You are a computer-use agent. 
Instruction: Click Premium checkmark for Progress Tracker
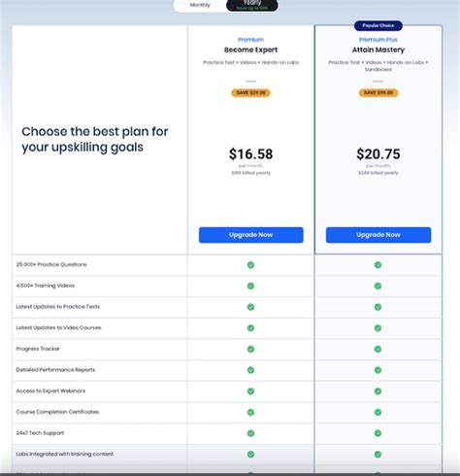[x=250, y=349]
